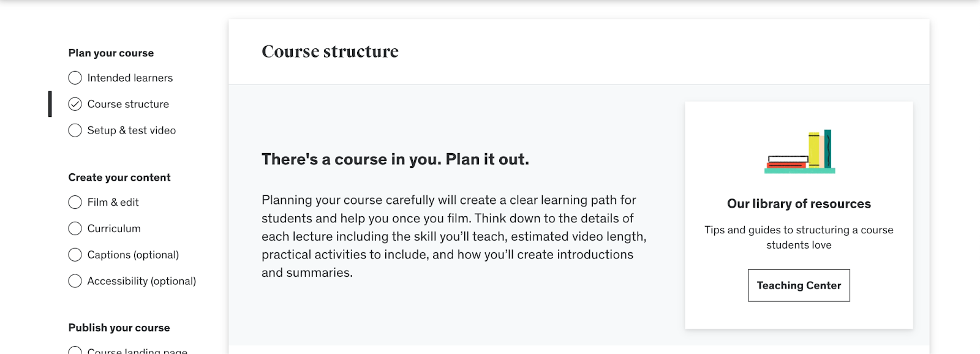
Task: Click the Captions (optional) step indicator
Action: (75, 255)
